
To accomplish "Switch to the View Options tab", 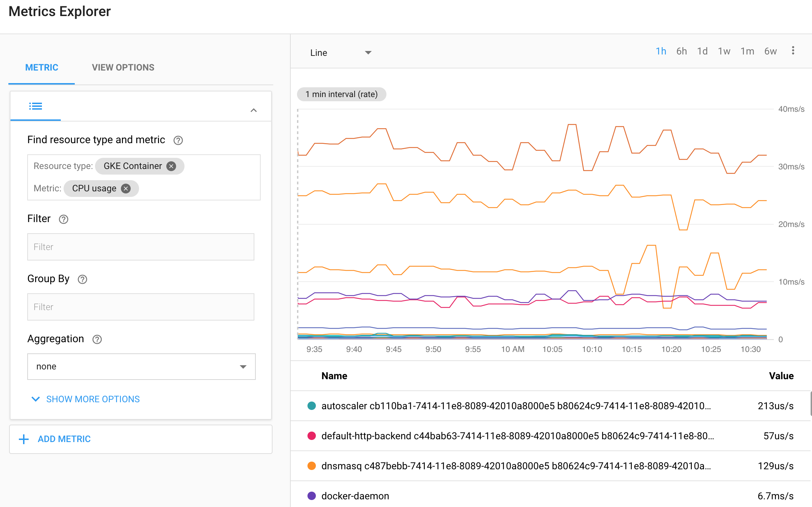I will [123, 68].
